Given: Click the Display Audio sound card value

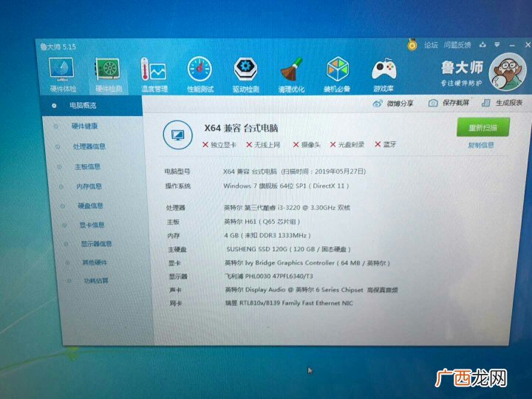Looking at the screenshot, I should [311, 290].
